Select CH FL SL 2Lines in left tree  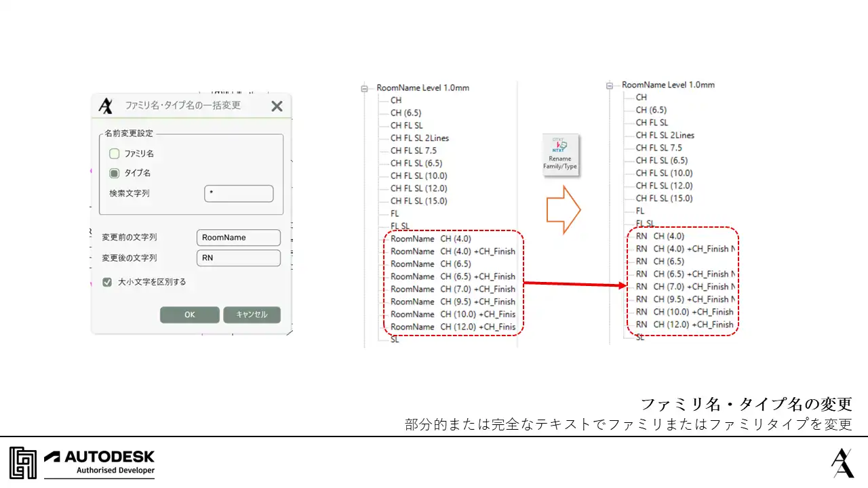(420, 138)
